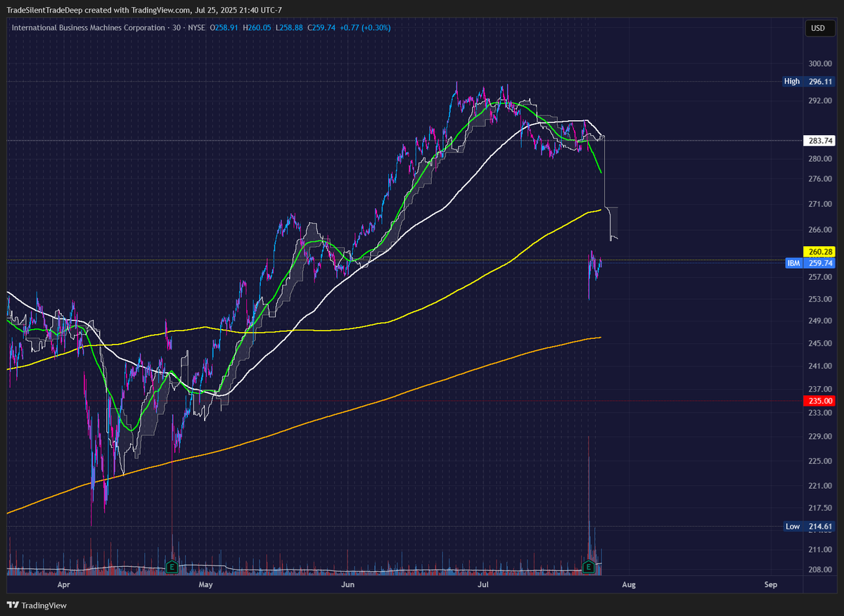
Task: Select the white 283.74 price label
Action: (x=819, y=141)
